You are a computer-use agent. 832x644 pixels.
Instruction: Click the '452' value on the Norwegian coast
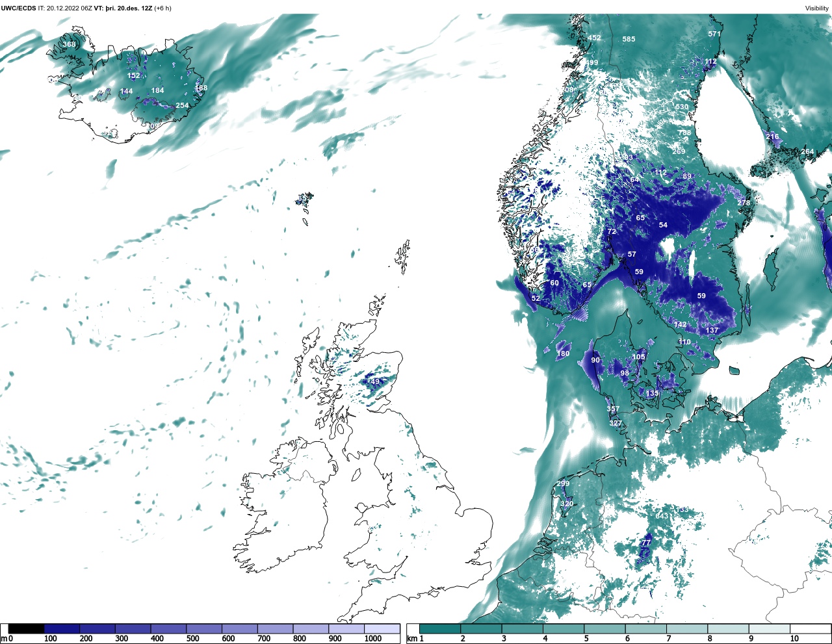click(595, 38)
